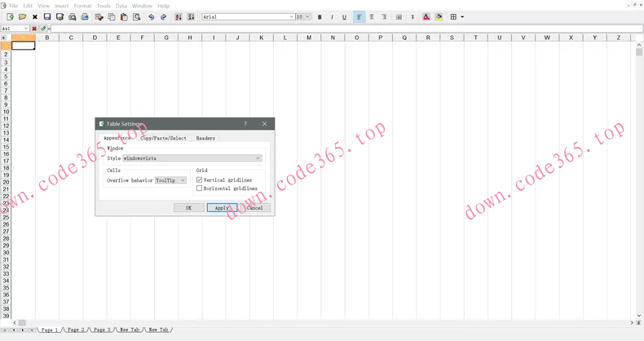The width and height of the screenshot is (644, 341).
Task: Sort ascending using the toolbar icon
Action: pyautogui.click(x=179, y=17)
